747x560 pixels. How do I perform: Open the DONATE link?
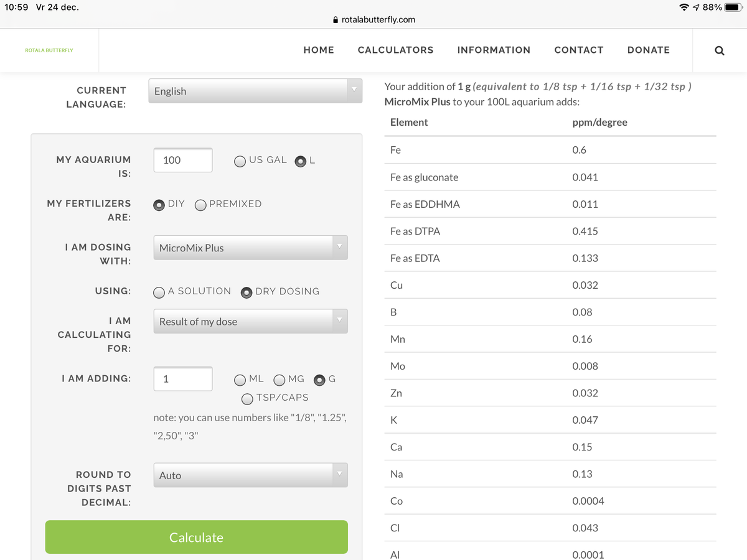coord(648,50)
